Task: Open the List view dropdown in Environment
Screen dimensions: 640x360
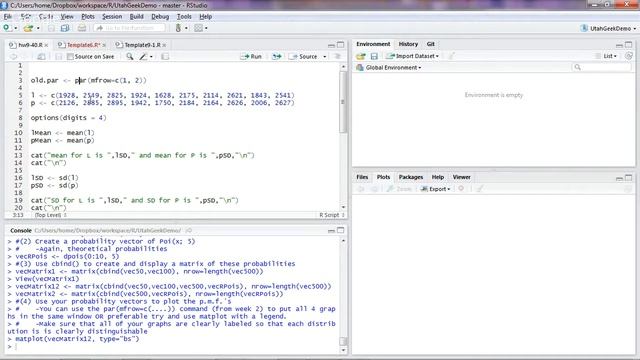Action: pos(607,56)
